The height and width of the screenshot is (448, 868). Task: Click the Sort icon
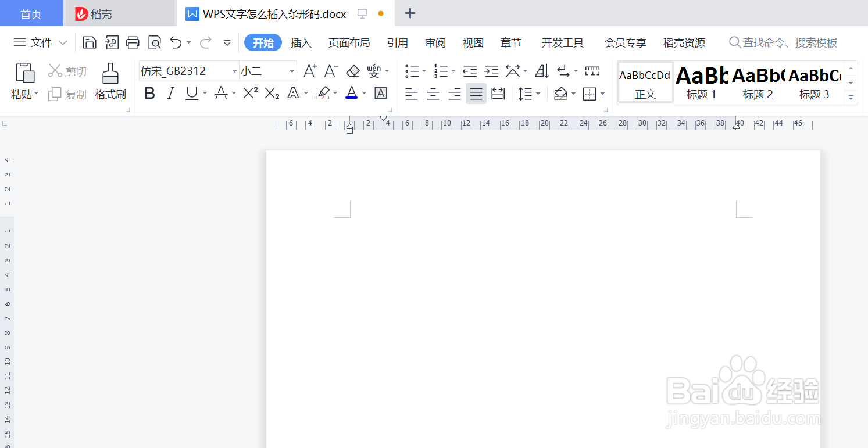click(x=541, y=71)
